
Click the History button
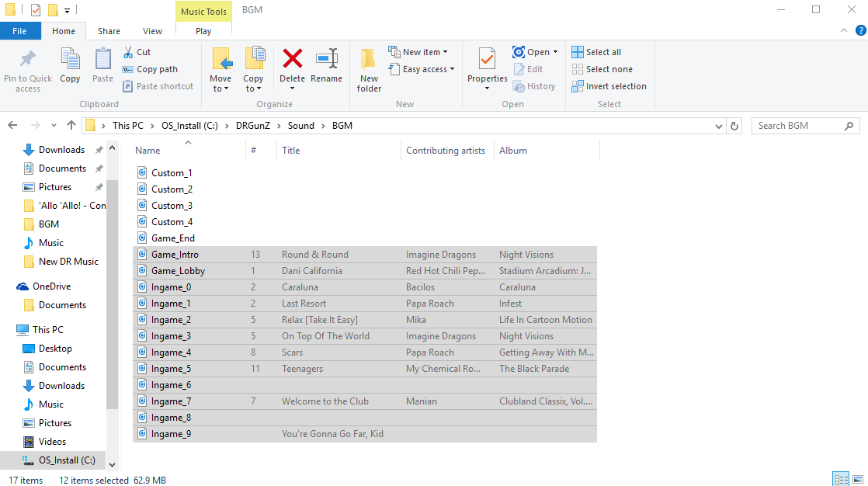pyautogui.click(x=534, y=86)
